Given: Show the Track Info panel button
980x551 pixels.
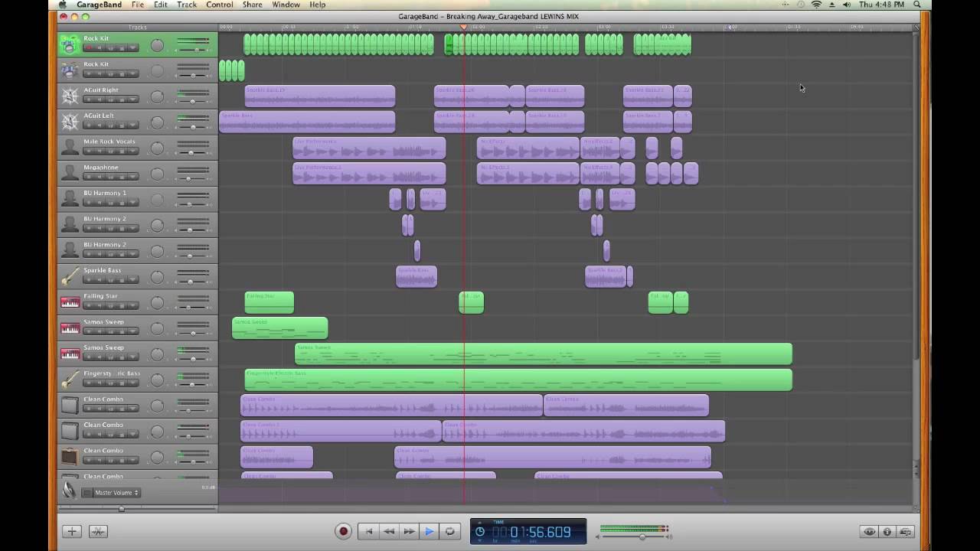Looking at the screenshot, I should click(887, 531).
